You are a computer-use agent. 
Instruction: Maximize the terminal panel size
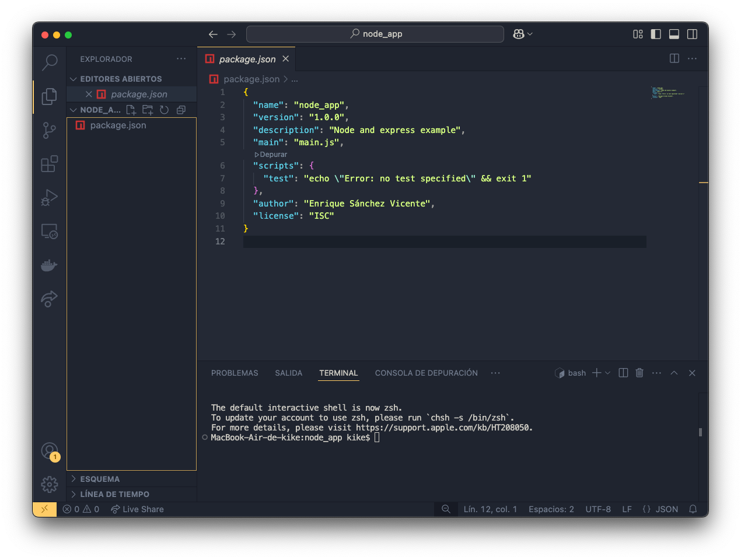674,373
